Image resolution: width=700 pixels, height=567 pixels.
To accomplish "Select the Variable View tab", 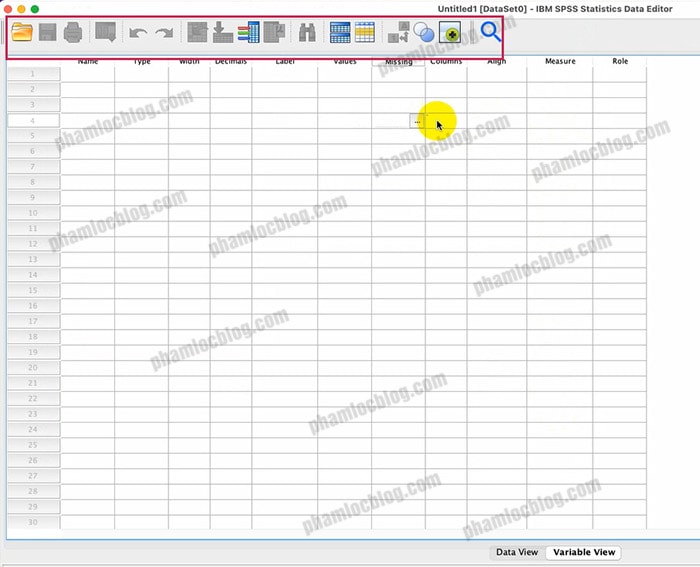I will [x=584, y=552].
